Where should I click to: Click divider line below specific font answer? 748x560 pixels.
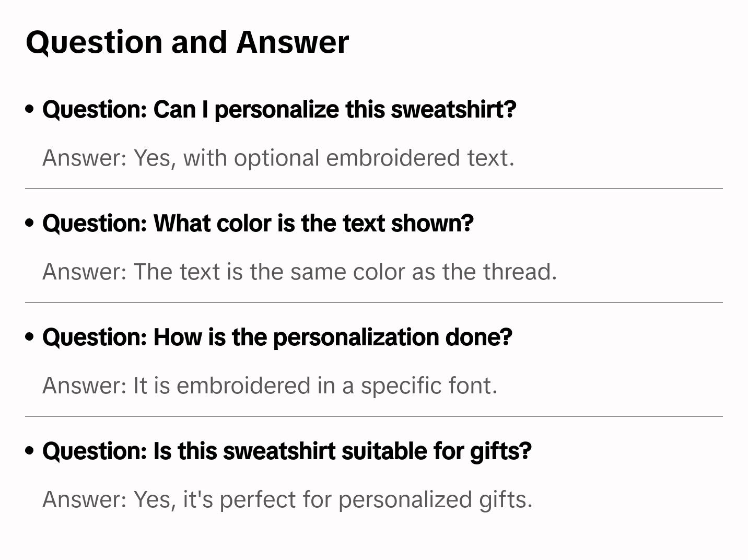click(373, 416)
